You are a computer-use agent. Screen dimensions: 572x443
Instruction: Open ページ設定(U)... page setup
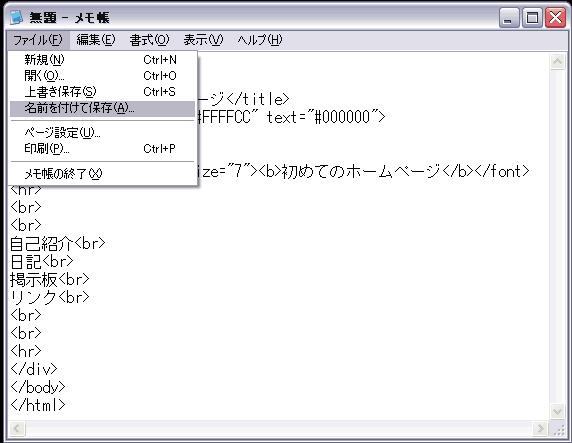(x=103, y=133)
